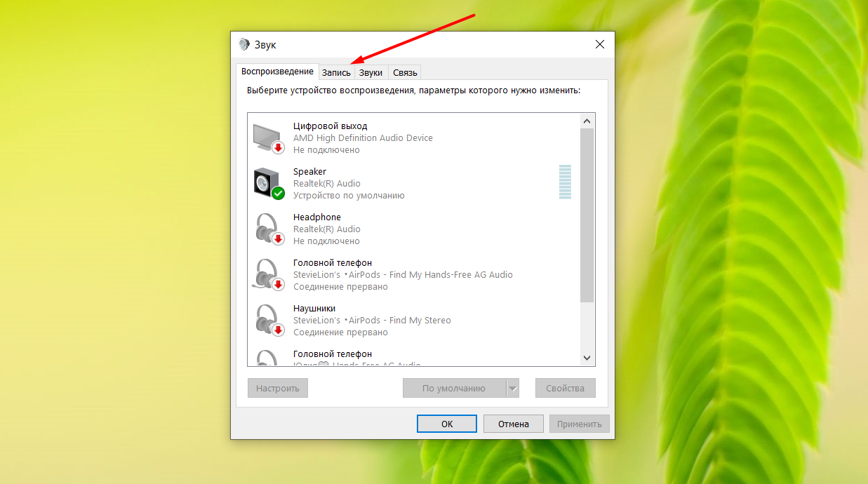
Task: Open the По умолчанию dropdown arrow
Action: coord(513,388)
